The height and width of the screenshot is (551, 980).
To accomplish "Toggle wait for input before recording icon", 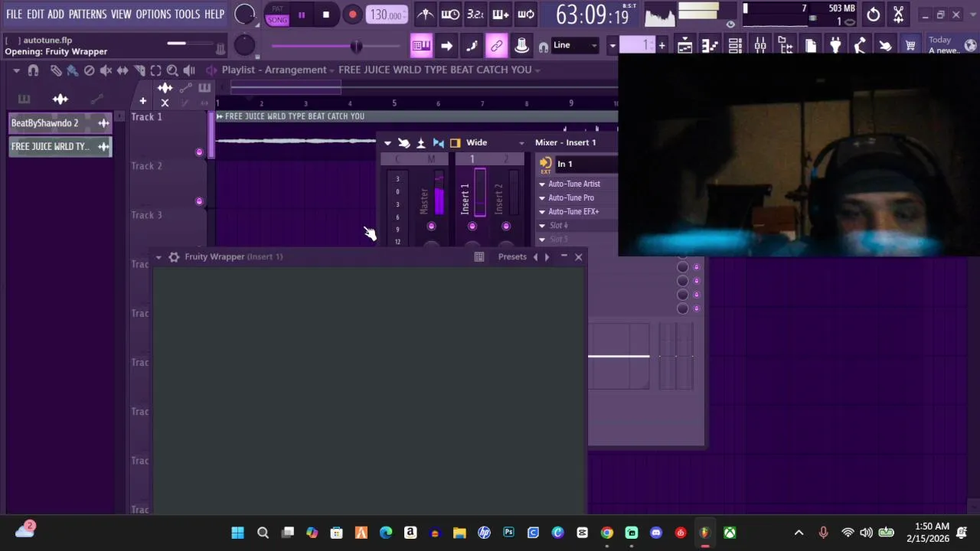I will click(x=450, y=15).
